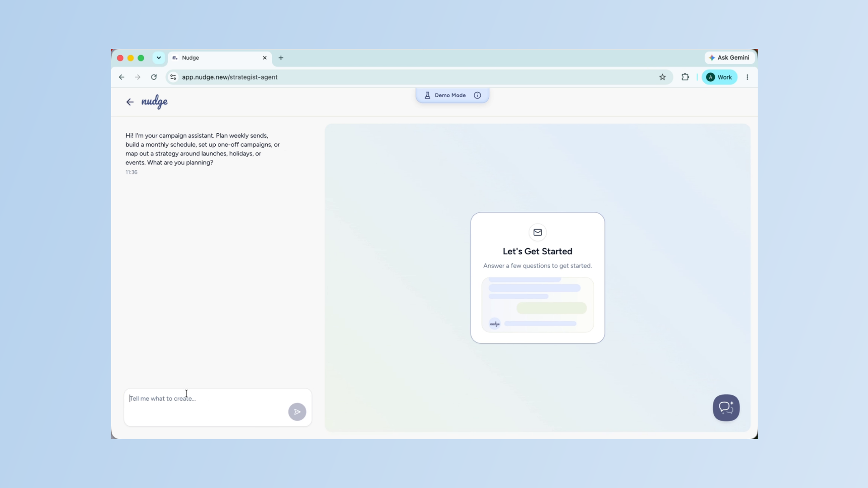Click the yellow minimize window button

point(130,58)
